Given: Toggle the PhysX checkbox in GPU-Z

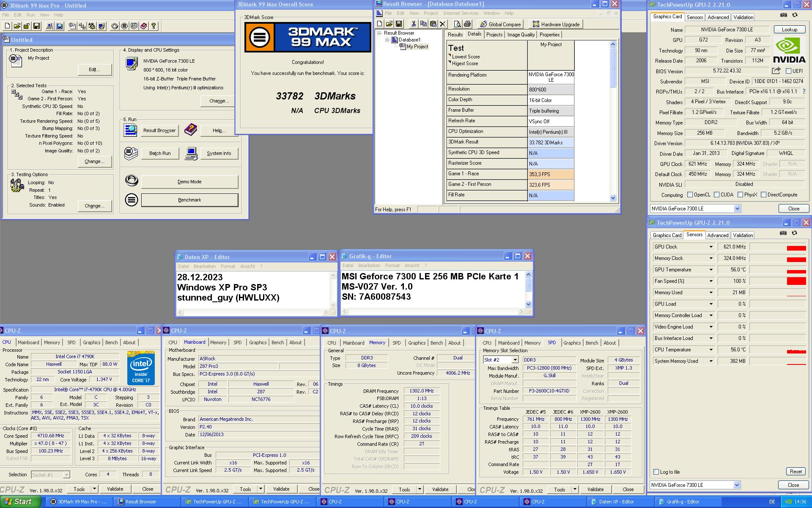Looking at the screenshot, I should point(741,195).
